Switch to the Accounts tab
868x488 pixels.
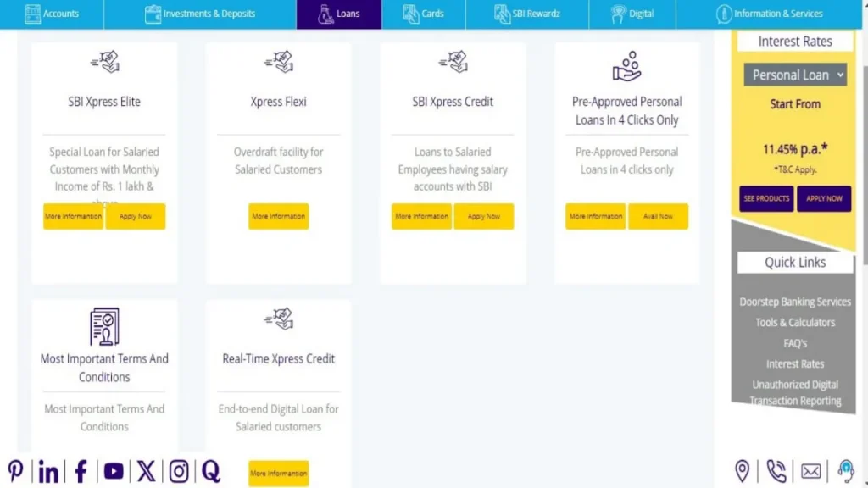[x=53, y=14]
